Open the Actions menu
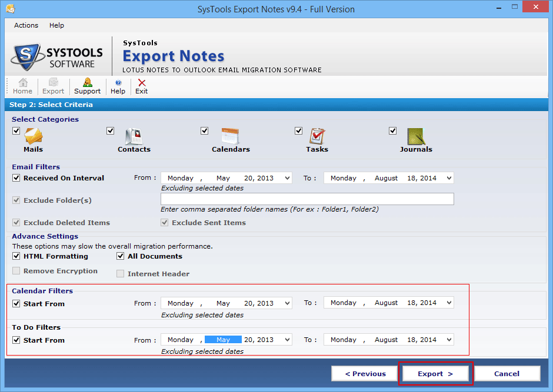This screenshot has width=553, height=392. click(x=26, y=25)
